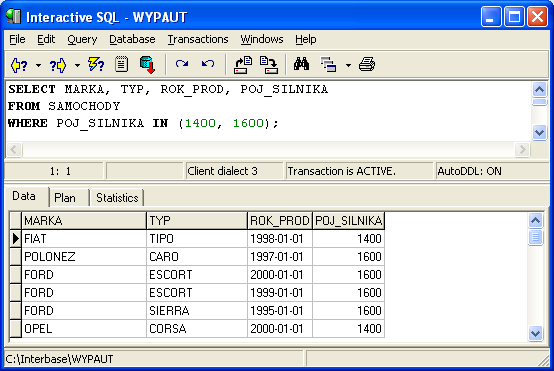
Task: Execute the query with the lightning bolt icon
Action: [96, 65]
